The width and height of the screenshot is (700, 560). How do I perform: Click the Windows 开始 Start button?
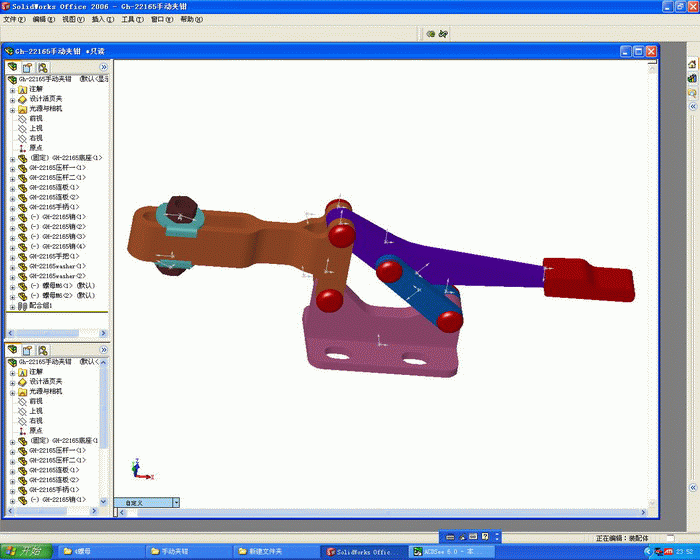(26, 552)
